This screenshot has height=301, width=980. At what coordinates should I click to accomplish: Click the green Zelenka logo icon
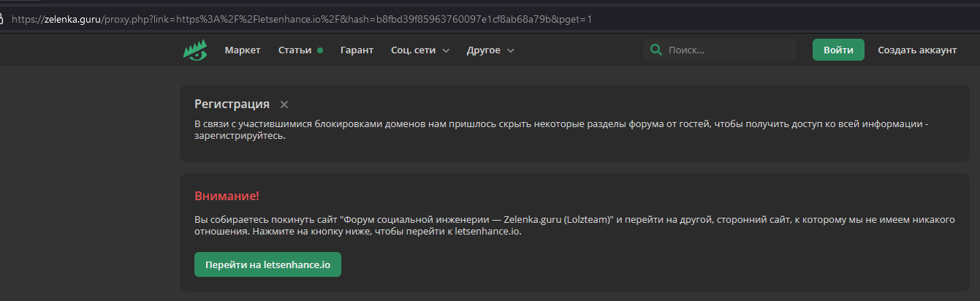coord(195,50)
